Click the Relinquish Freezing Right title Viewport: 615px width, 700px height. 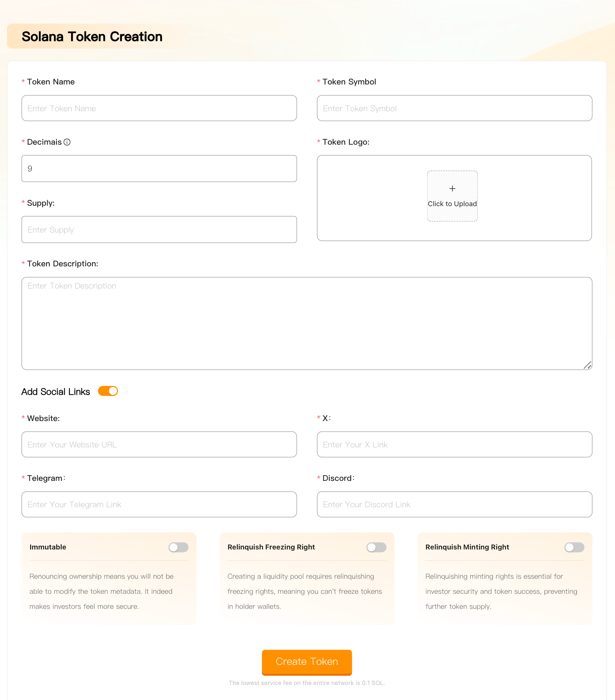point(271,547)
